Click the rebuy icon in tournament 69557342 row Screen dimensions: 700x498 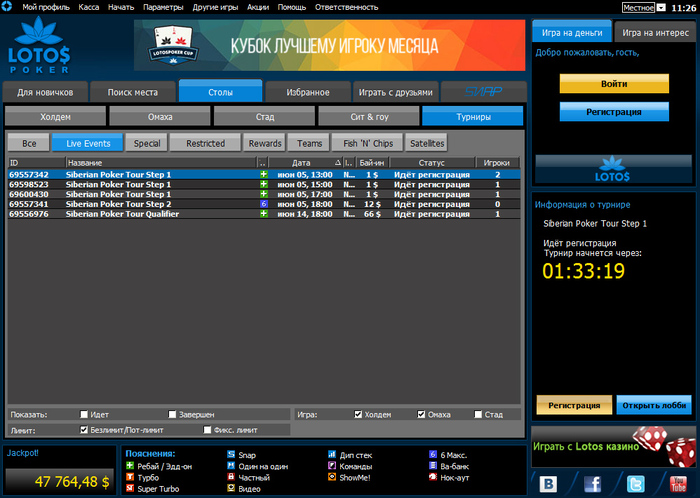pos(264,174)
